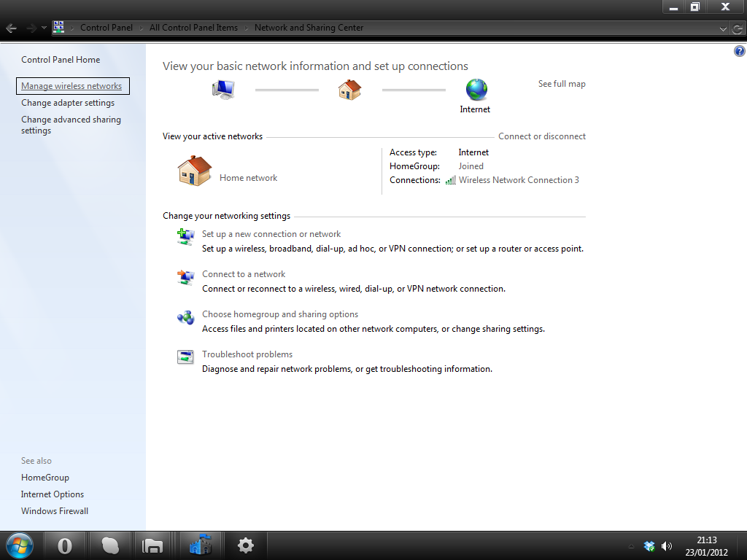Open Wireless Network Connection 3 status
This screenshot has width=747, height=560.
[x=519, y=180]
